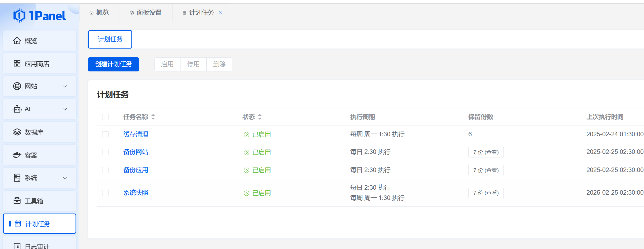Screen dimensions: 644x249
Task: Click the Docker whale 容器 icon
Action: coord(17,155)
